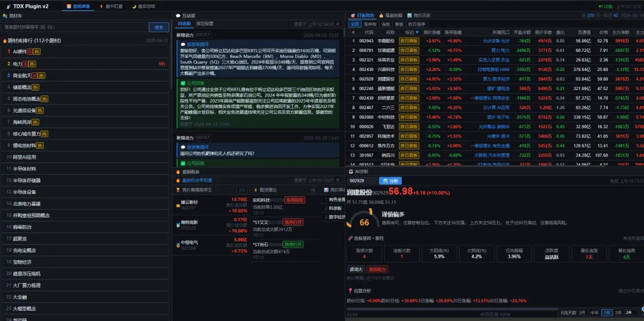Viewport: 644px width, 321px height.
Task: Click 投资者提问 bubble icon in first post
Action: tap(183, 44)
